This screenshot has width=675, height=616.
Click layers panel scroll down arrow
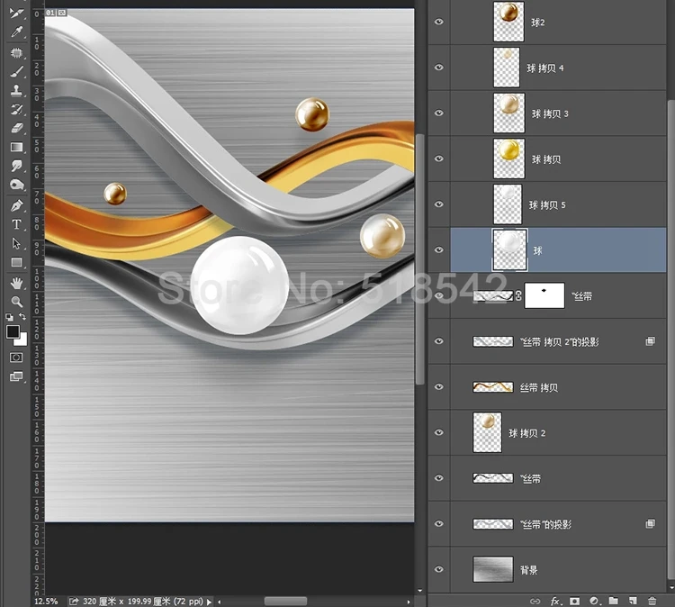click(671, 586)
